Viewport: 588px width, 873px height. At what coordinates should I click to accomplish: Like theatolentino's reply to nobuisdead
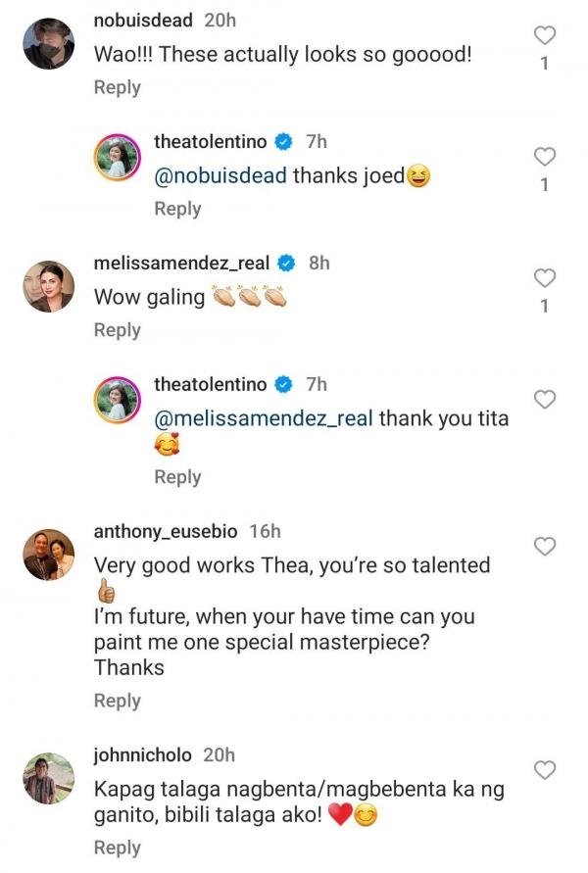(545, 157)
